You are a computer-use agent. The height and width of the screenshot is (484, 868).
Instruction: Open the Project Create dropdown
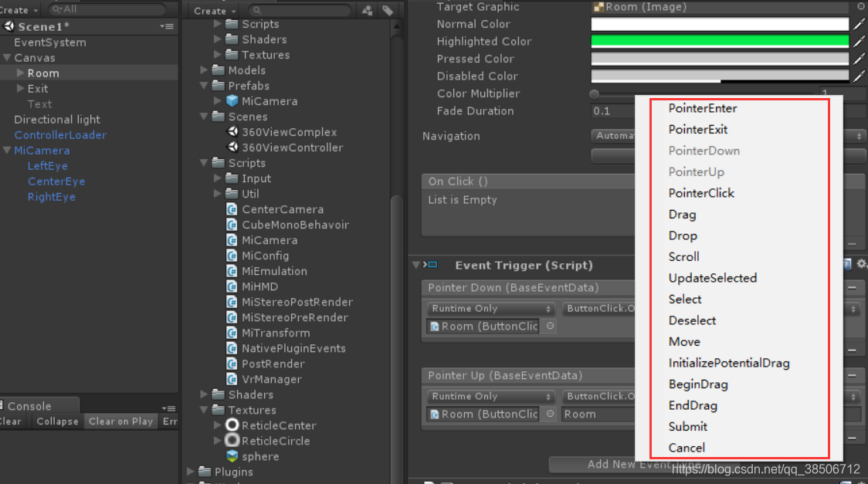214,11
